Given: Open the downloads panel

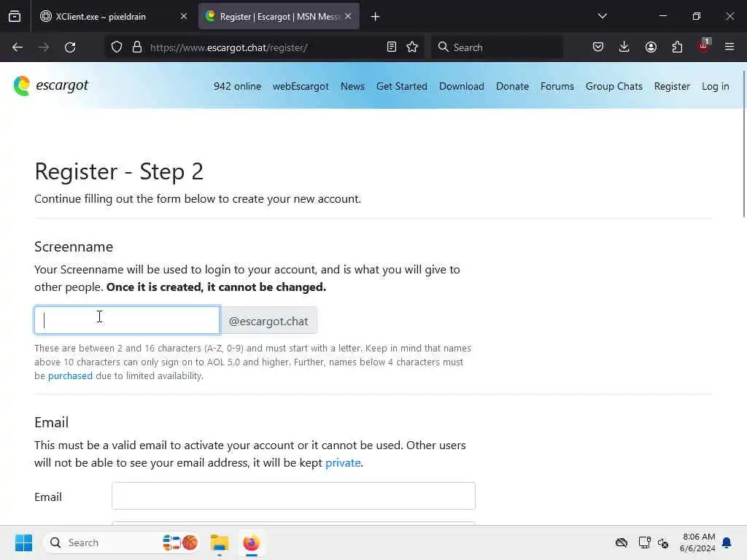Looking at the screenshot, I should click(624, 47).
